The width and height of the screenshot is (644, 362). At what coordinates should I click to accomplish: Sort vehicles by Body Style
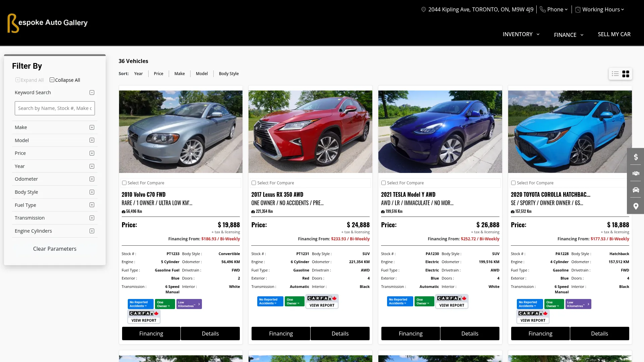click(229, 74)
